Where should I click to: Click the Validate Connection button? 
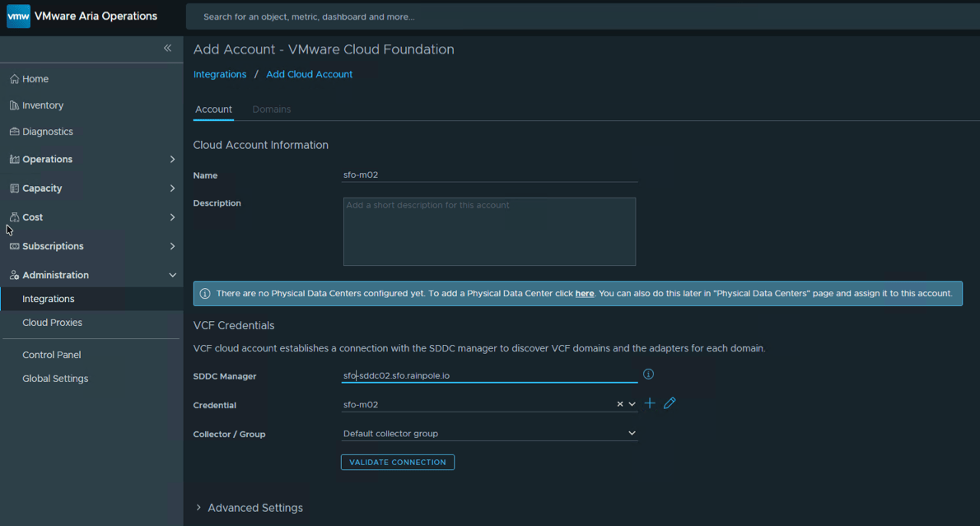(x=398, y=463)
